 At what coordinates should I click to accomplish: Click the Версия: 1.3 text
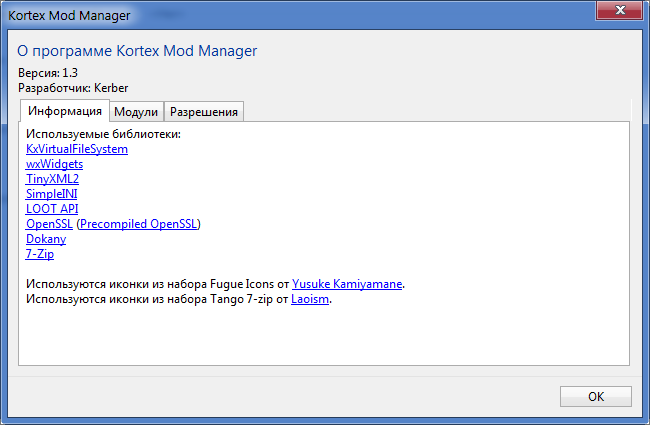tap(48, 73)
